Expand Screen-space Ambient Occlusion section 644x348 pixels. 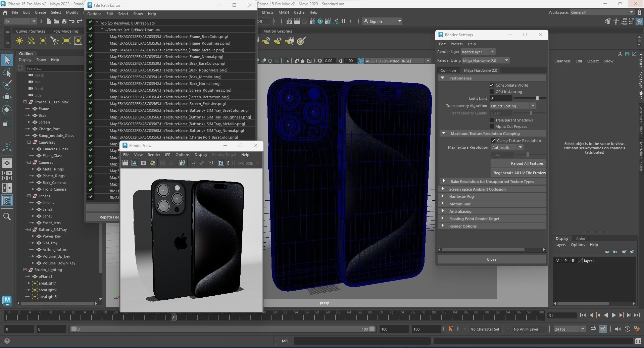click(x=442, y=189)
